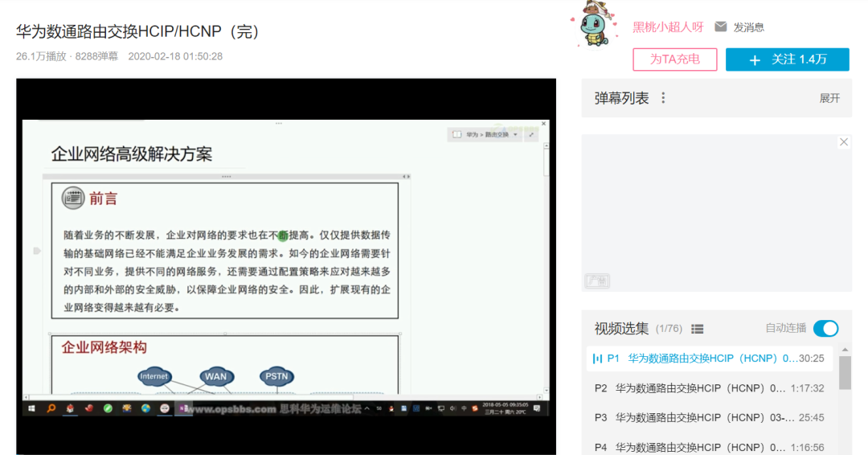Viewport: 868px width, 455px height.
Task: Click the OneNote full-page expand arrows in the video
Action: coord(531,134)
